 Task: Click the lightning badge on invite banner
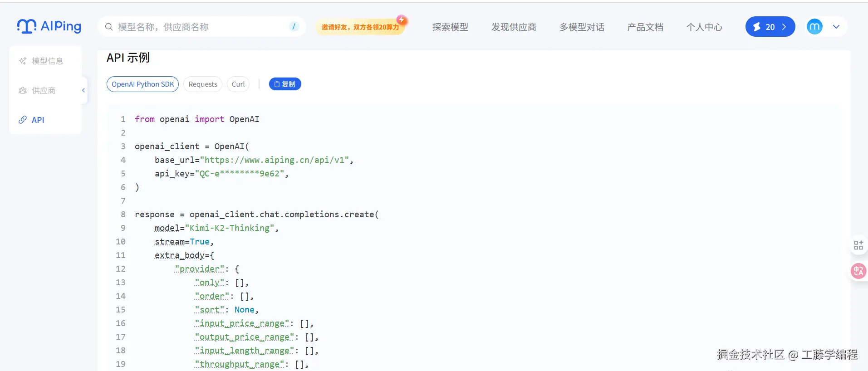402,20
